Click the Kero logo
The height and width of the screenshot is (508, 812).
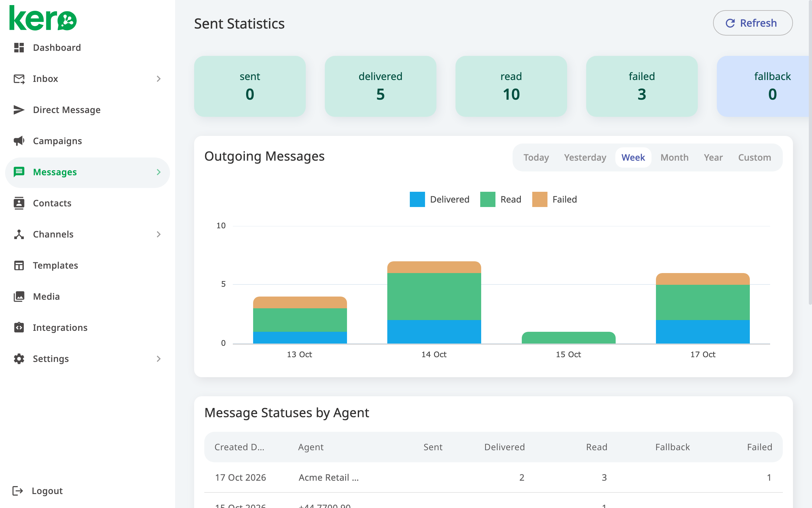(43, 18)
